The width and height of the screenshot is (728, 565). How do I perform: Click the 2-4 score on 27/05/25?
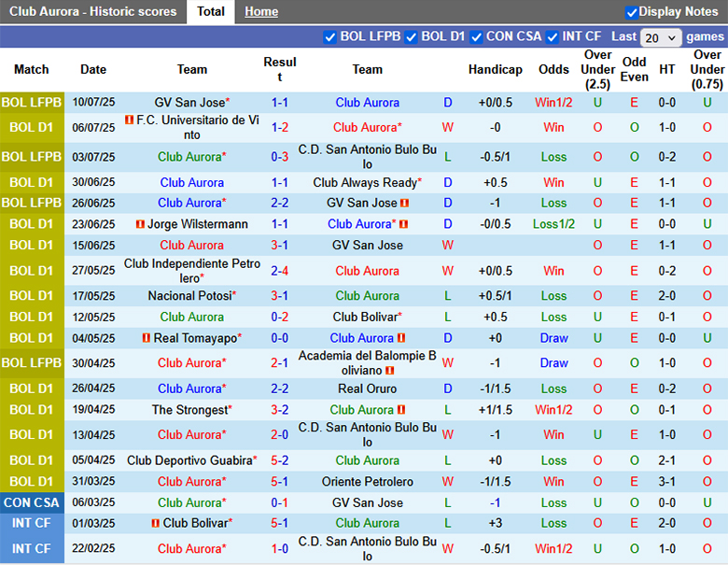pyautogui.click(x=279, y=271)
